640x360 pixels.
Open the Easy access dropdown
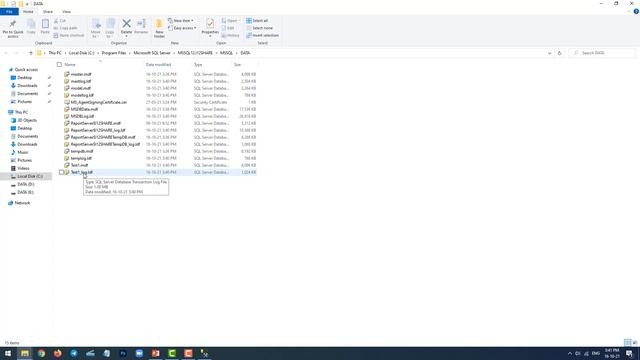(182, 28)
